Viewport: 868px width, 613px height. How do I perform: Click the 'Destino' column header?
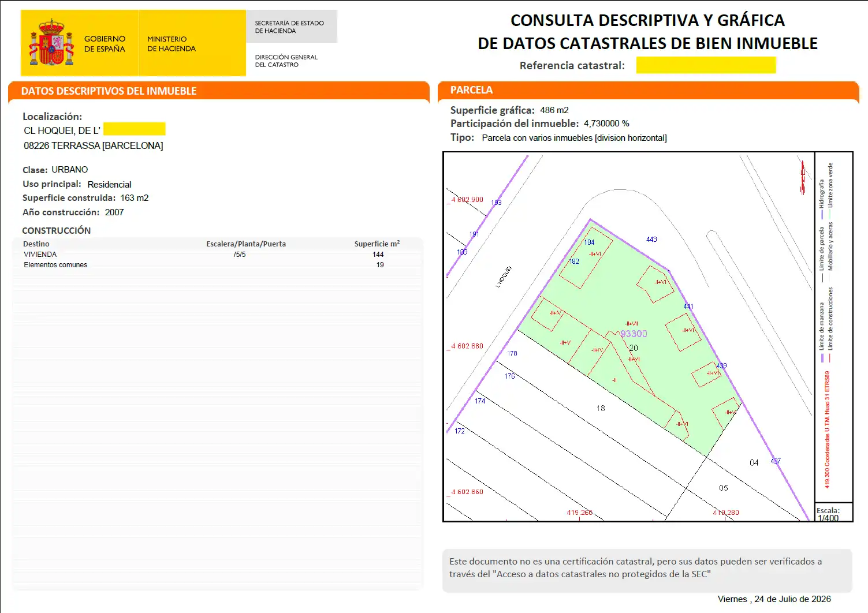point(36,244)
